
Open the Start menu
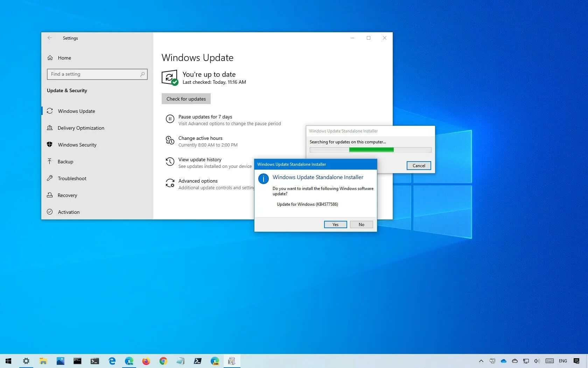coord(8,361)
